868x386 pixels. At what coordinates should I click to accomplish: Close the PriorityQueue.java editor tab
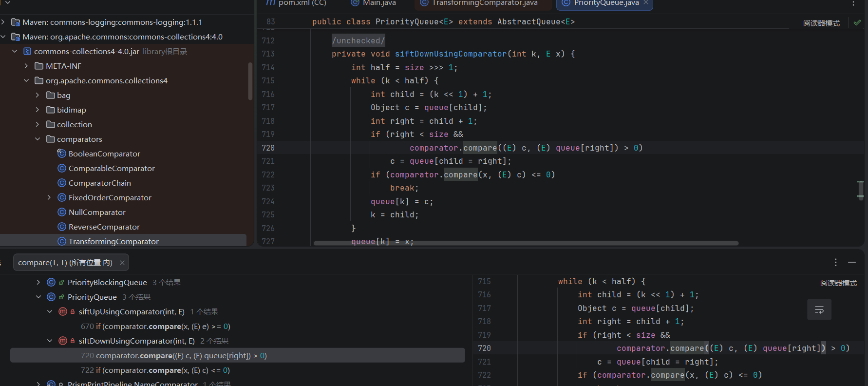(646, 3)
